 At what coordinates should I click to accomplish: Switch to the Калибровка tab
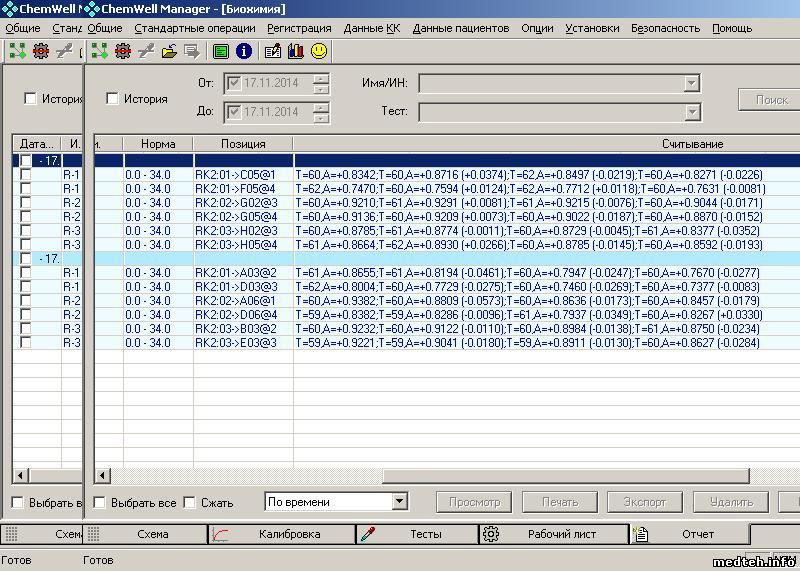pyautogui.click(x=288, y=534)
